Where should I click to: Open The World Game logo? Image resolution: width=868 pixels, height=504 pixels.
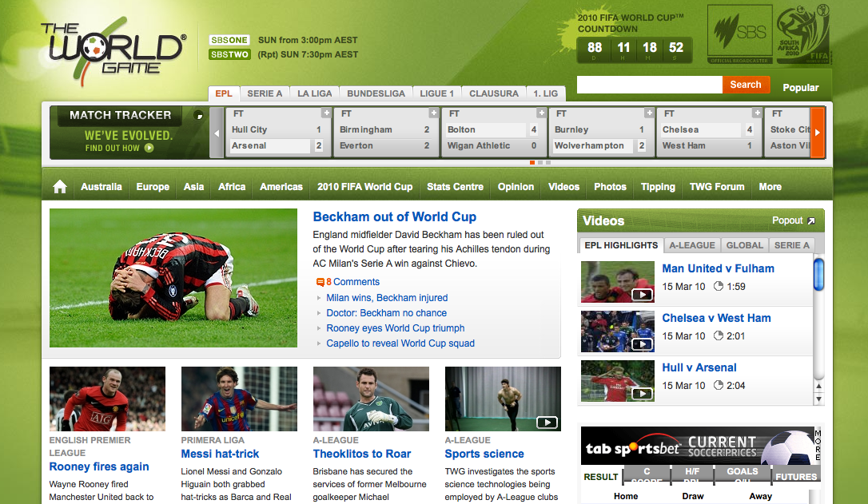point(113,51)
